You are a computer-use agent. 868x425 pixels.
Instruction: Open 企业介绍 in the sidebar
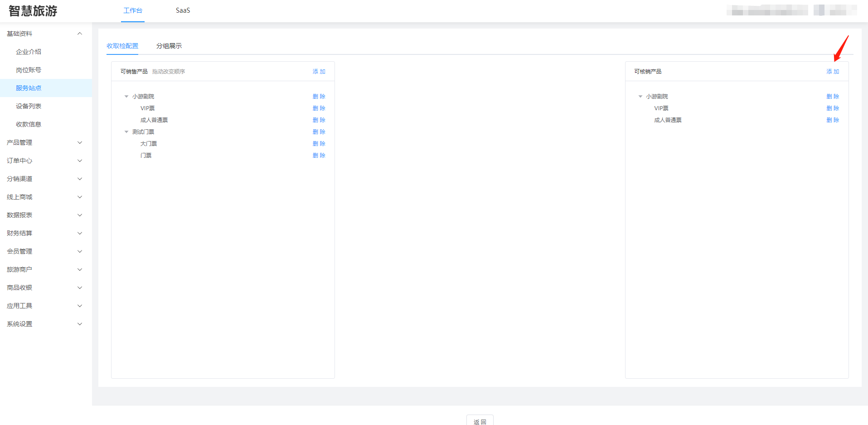pos(29,52)
